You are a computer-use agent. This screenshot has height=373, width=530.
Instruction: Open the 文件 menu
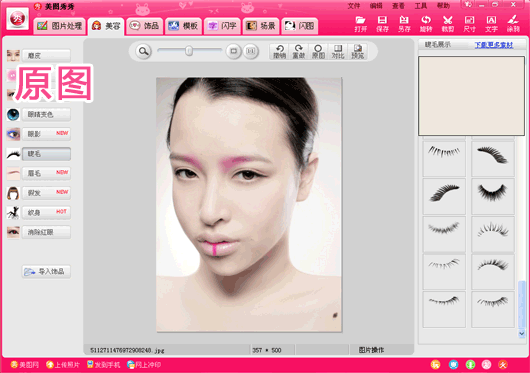354,6
